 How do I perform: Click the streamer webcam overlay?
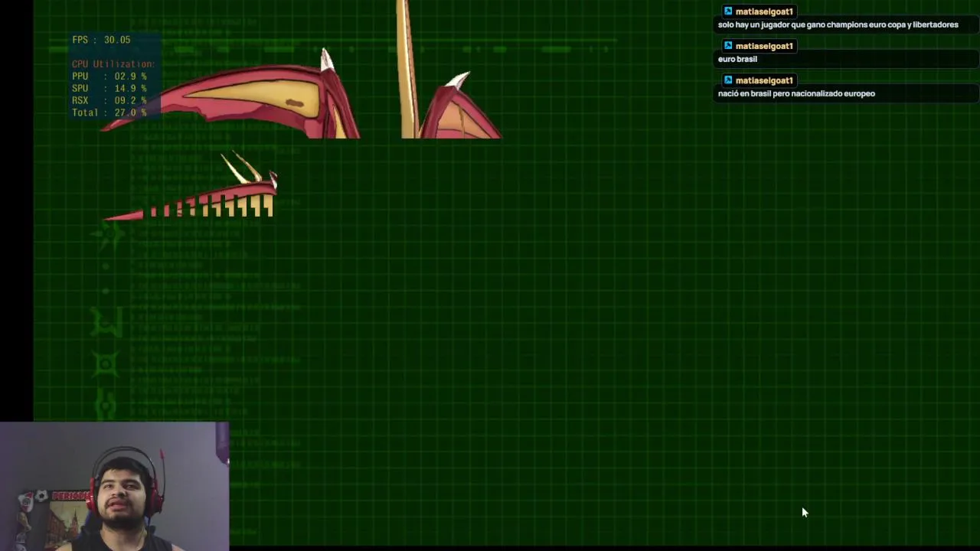114,486
